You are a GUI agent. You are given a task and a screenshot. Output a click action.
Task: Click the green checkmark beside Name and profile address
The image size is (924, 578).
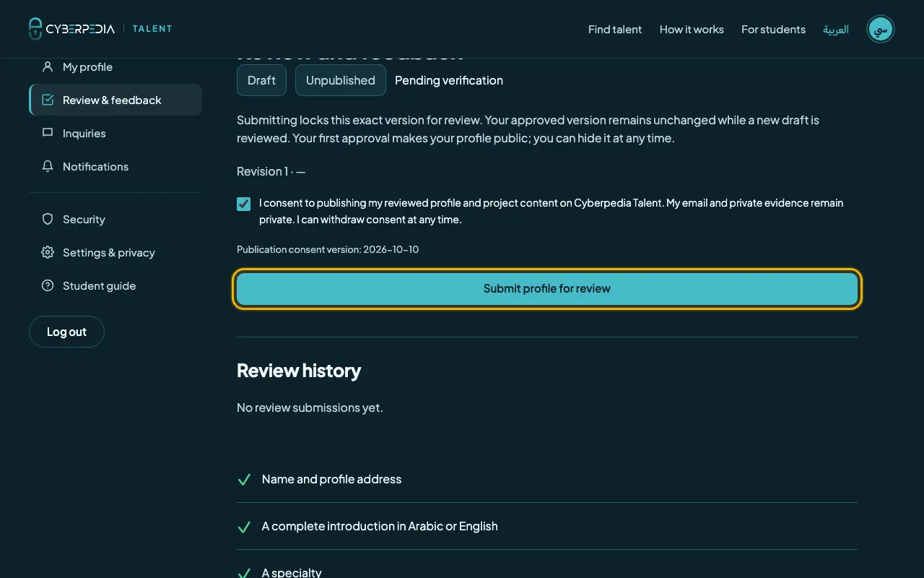244,480
